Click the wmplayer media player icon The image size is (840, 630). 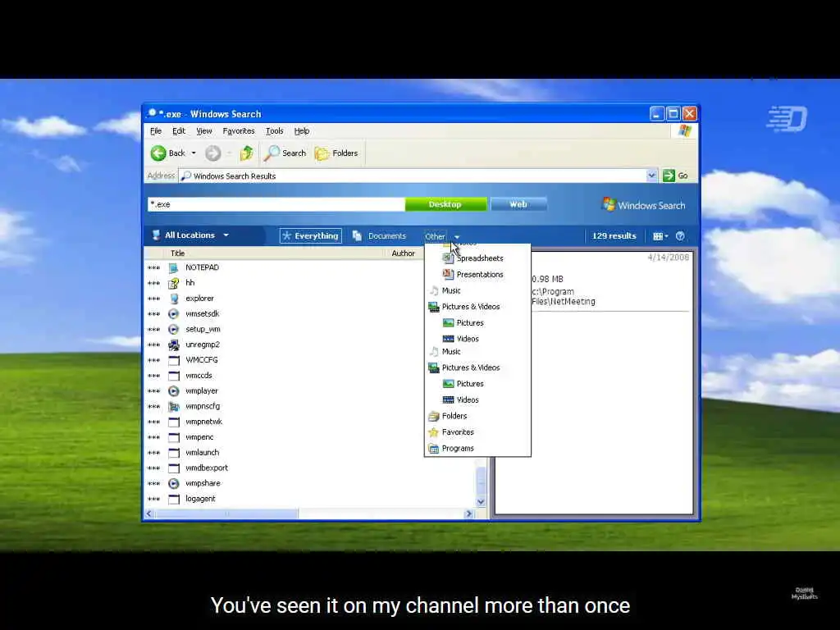[x=174, y=391]
